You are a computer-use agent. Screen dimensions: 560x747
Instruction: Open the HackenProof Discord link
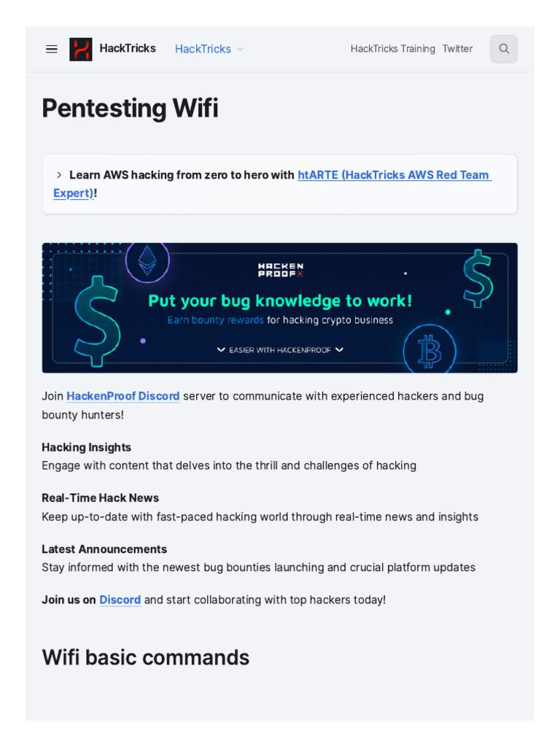123,396
